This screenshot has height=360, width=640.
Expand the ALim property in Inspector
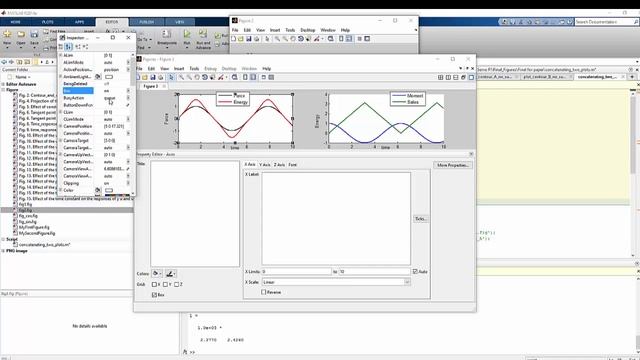pos(60,55)
